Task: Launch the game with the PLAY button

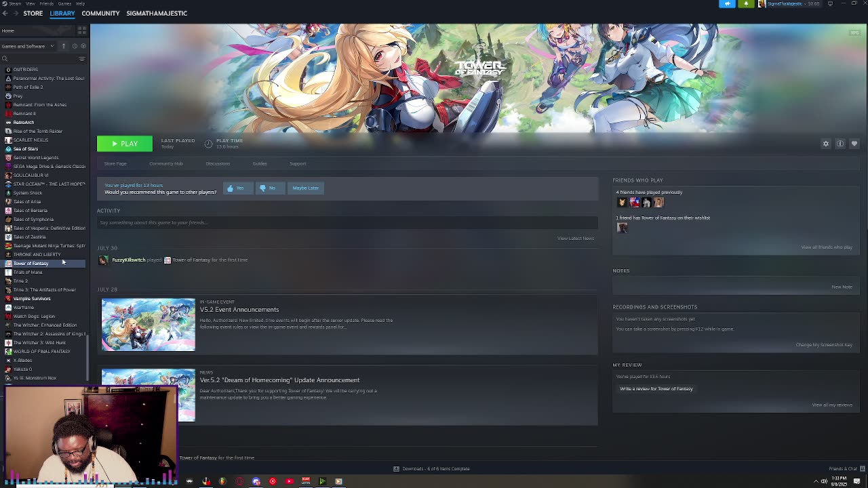Action: coord(125,144)
